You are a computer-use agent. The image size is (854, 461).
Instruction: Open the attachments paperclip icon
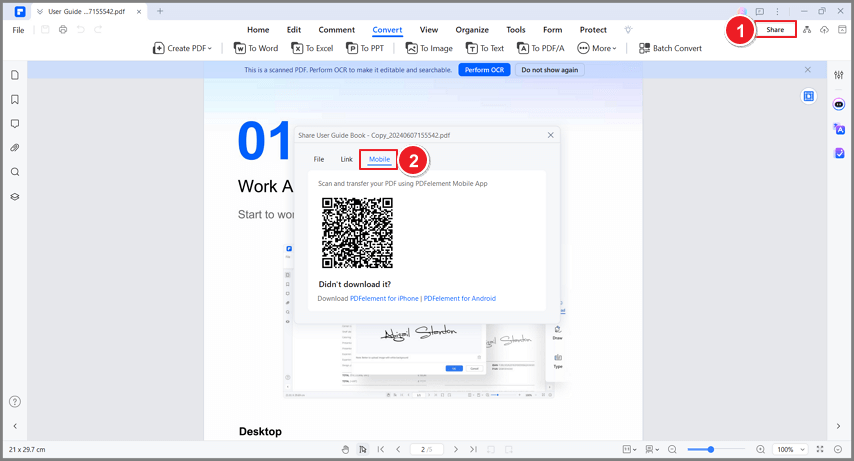(x=15, y=148)
